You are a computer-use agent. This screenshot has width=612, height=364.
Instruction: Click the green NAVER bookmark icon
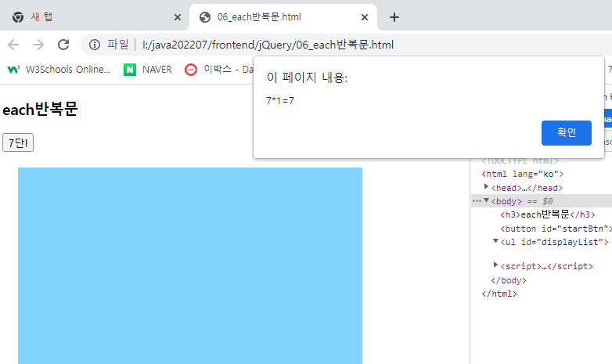[x=130, y=70]
